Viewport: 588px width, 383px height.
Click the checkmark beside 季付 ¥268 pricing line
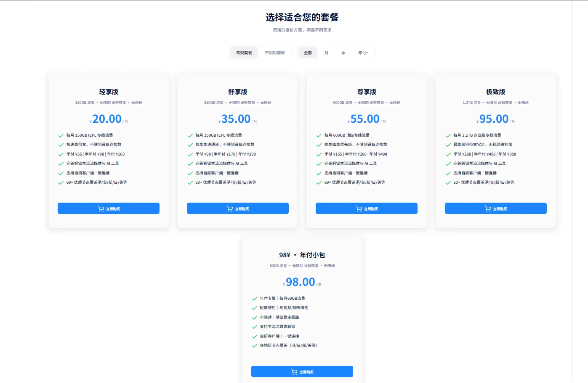[x=448, y=154]
